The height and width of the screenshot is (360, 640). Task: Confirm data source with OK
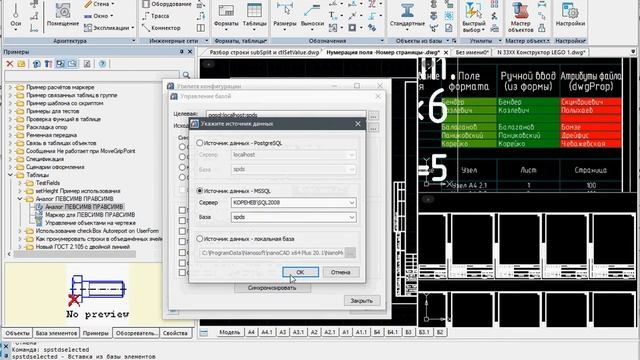(x=300, y=272)
